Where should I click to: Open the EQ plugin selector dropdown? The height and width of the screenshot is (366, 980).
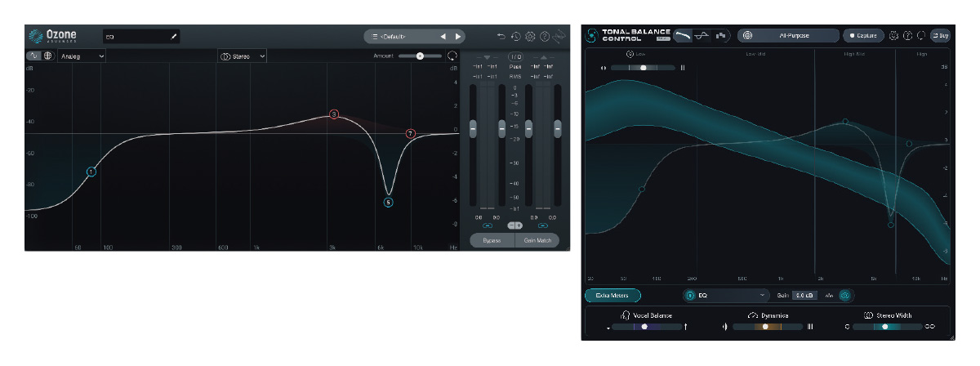coord(727,295)
